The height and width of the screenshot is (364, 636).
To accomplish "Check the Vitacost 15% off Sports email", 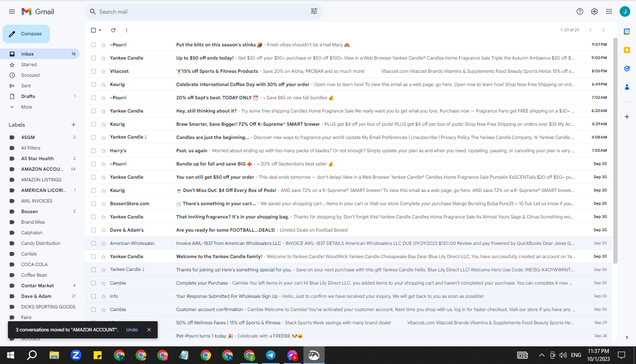I will [93, 71].
